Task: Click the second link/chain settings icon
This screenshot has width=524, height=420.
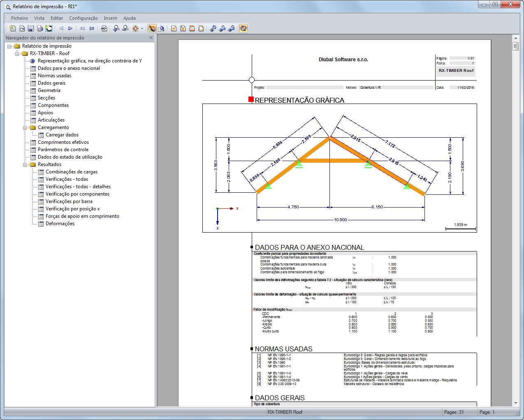Action: tap(222, 28)
